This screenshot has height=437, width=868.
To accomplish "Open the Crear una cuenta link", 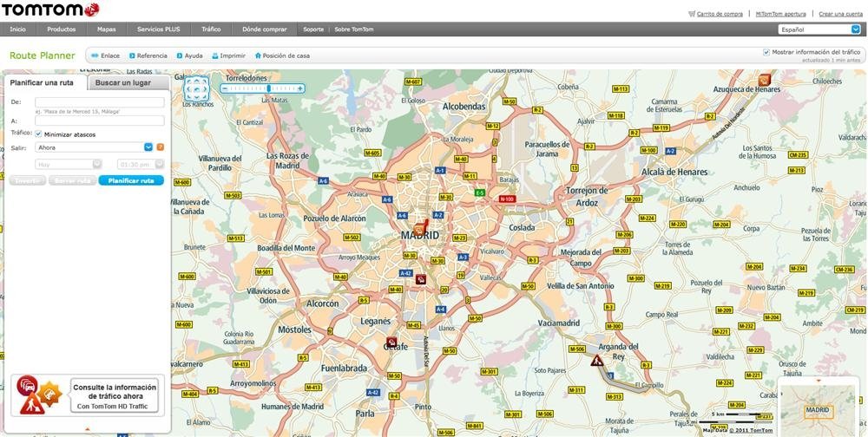I will coord(840,14).
